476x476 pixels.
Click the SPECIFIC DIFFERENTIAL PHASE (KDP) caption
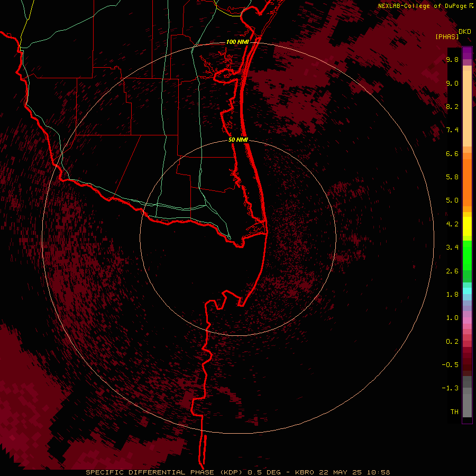[x=165, y=472]
